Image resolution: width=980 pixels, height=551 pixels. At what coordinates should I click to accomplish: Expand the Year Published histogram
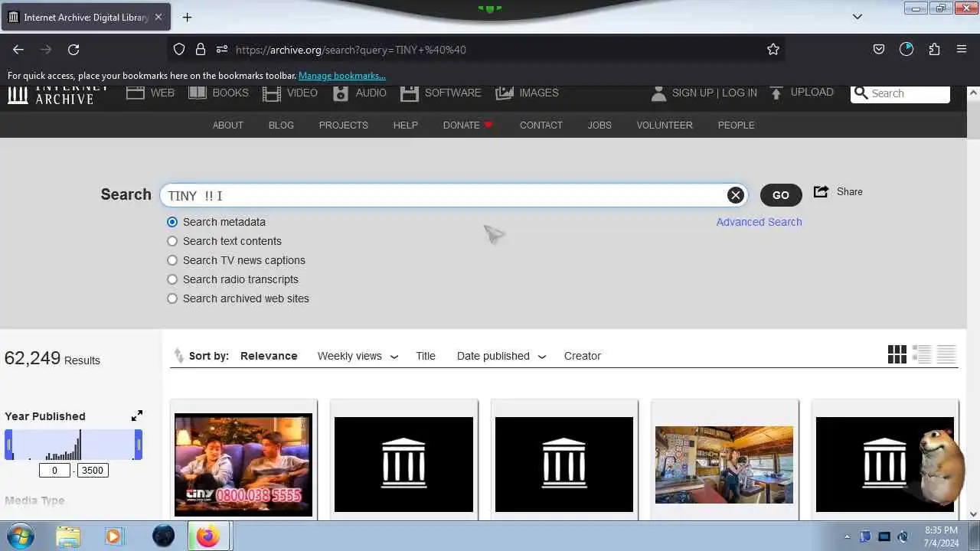pos(136,416)
